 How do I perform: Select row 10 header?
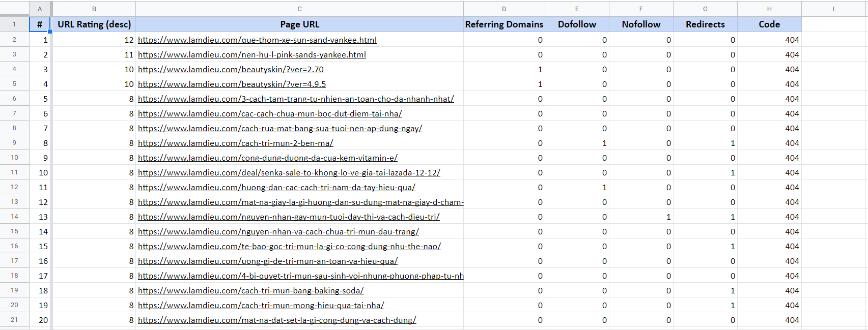coord(14,158)
